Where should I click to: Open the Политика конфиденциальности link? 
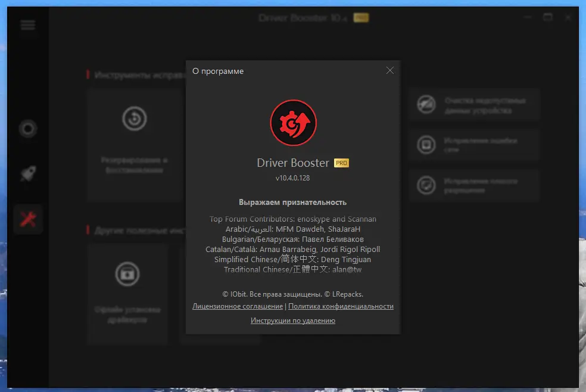[x=341, y=306]
